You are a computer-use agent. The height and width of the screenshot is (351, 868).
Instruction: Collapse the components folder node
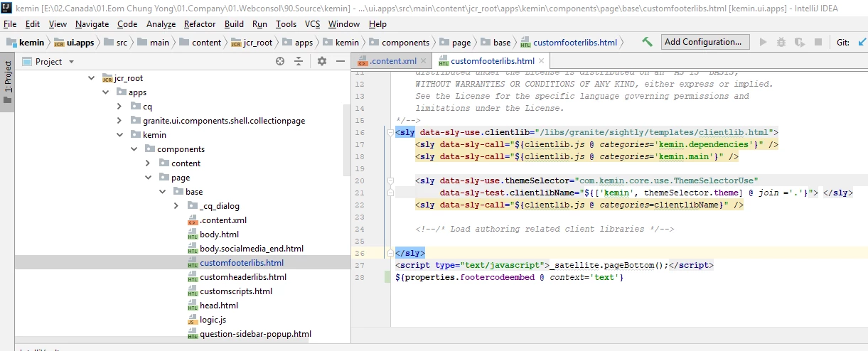point(134,149)
